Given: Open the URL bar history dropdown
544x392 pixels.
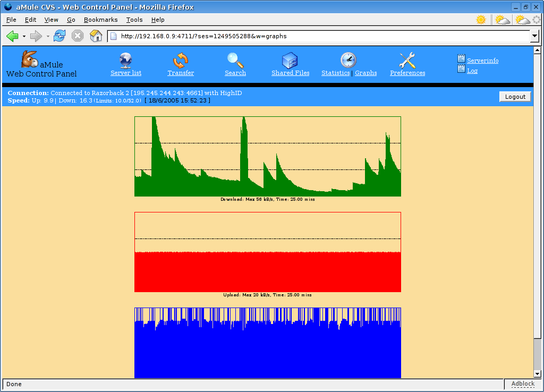Looking at the screenshot, I should point(534,36).
